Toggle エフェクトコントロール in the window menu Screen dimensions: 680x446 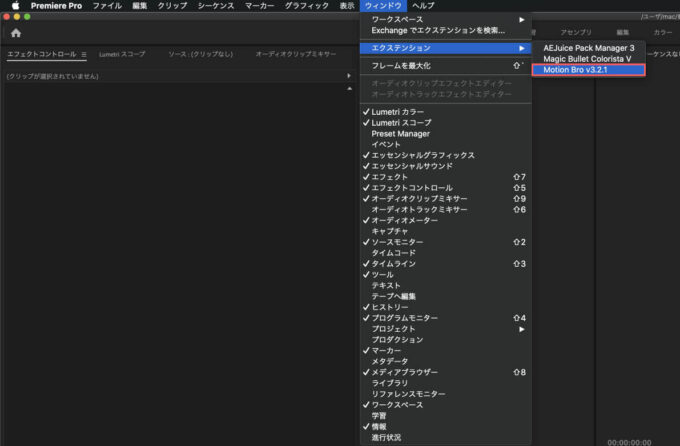click(445, 188)
